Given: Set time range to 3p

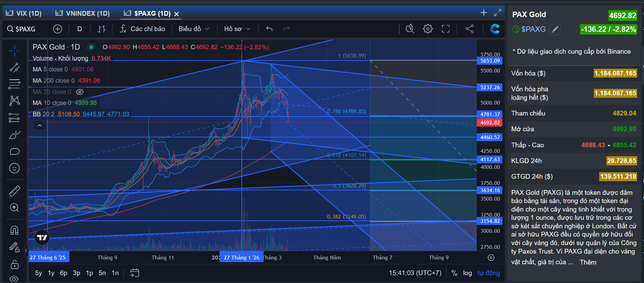Looking at the screenshot, I should [77, 273].
